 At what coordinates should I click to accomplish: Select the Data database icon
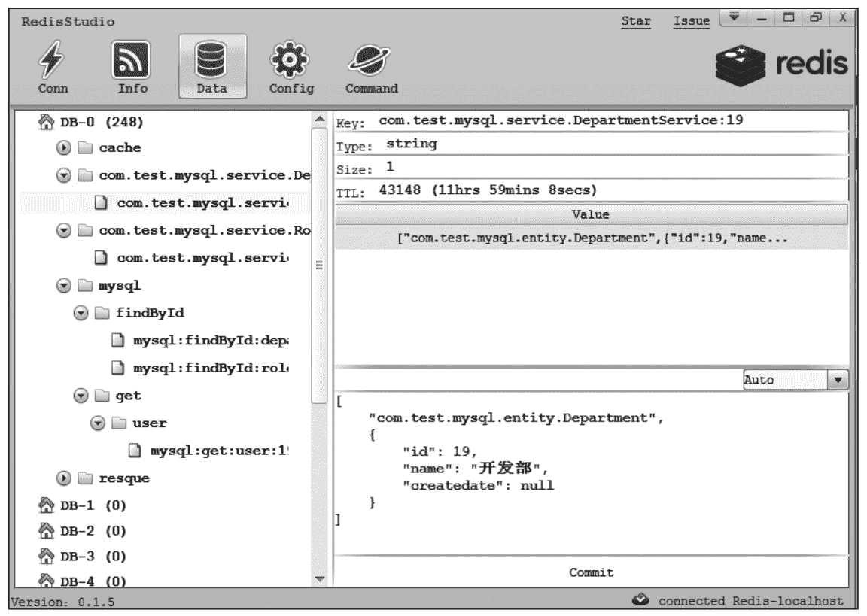(x=211, y=59)
